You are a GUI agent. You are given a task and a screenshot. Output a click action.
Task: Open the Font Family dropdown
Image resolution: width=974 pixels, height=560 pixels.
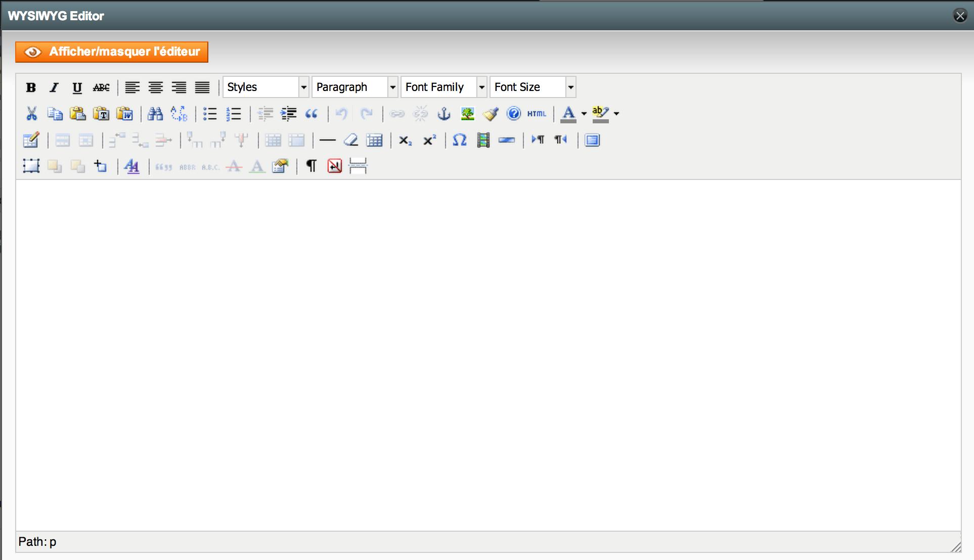coord(444,87)
